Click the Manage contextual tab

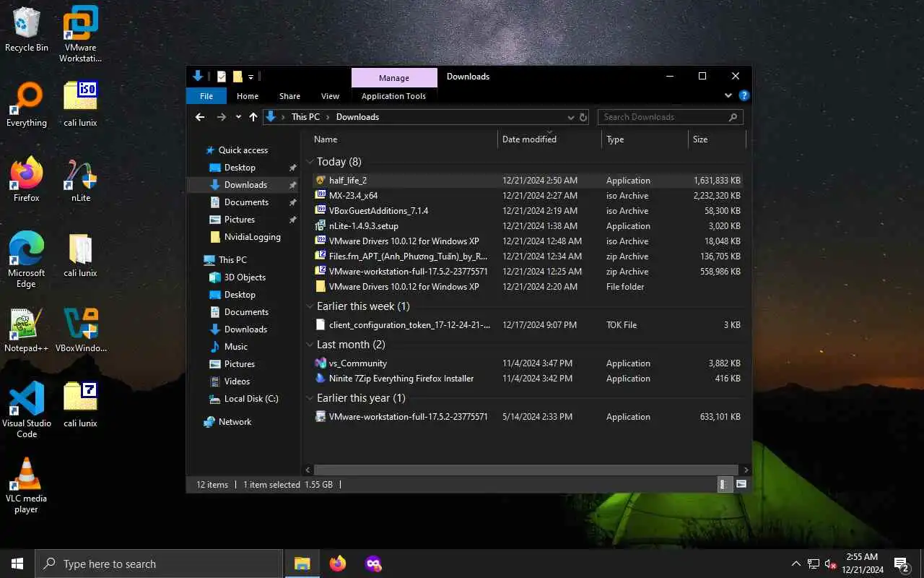click(x=394, y=78)
